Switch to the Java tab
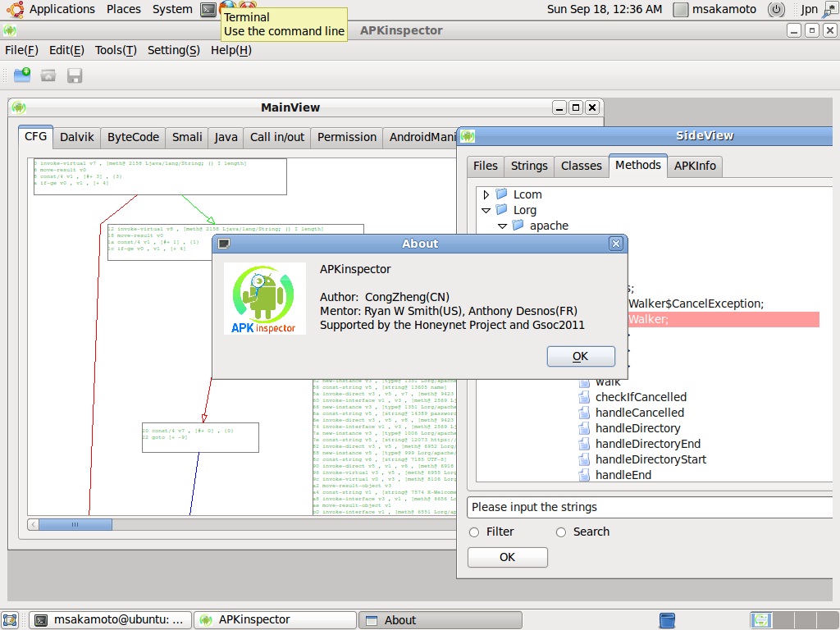840x630 pixels. click(x=226, y=137)
